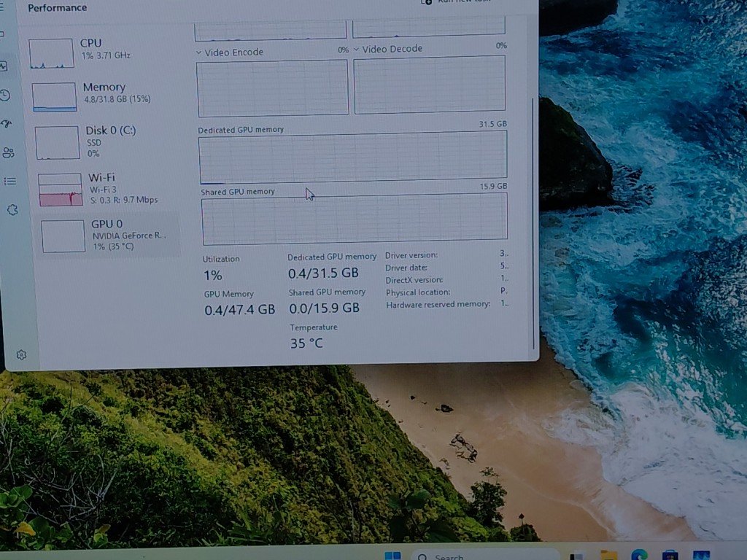Open the Users page icon
Screen dimensions: 747x560
8,152
